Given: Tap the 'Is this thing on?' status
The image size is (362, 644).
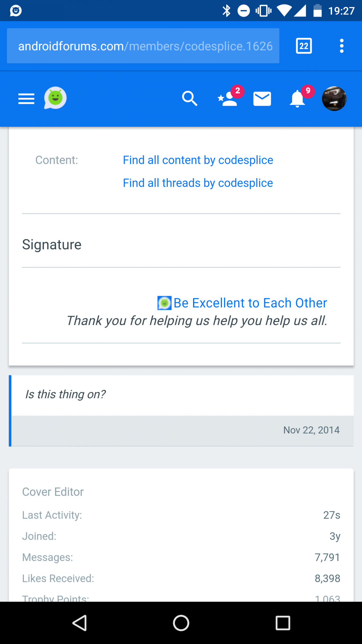Looking at the screenshot, I should [x=66, y=394].
